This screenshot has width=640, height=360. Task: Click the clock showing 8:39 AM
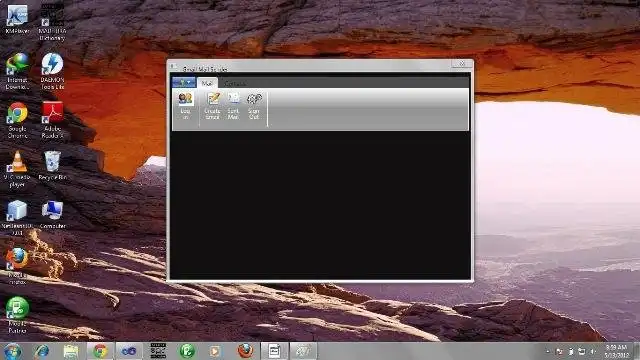[617, 351]
